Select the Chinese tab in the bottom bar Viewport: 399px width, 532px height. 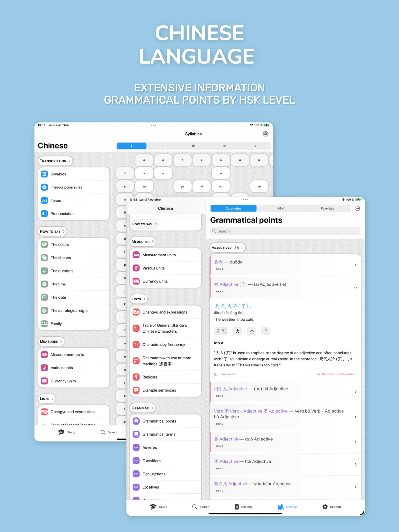287,506
